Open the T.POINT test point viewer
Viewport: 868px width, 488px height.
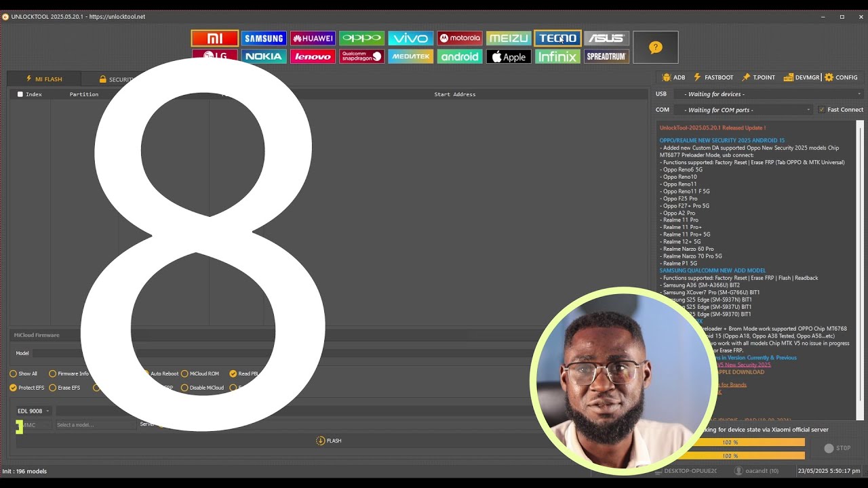[758, 77]
